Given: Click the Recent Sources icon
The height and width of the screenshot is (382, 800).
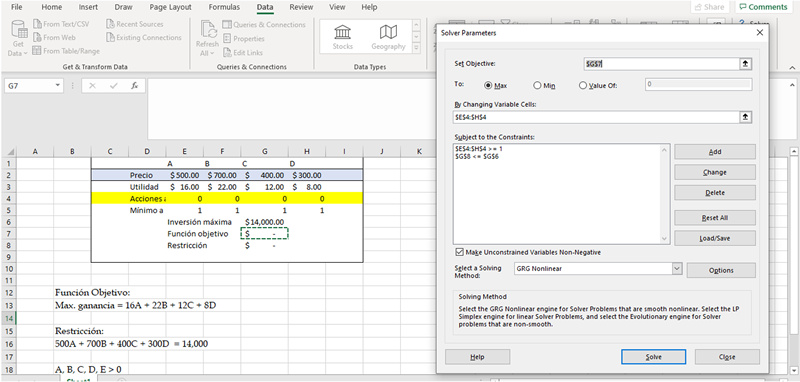Looking at the screenshot, I should point(111,24).
